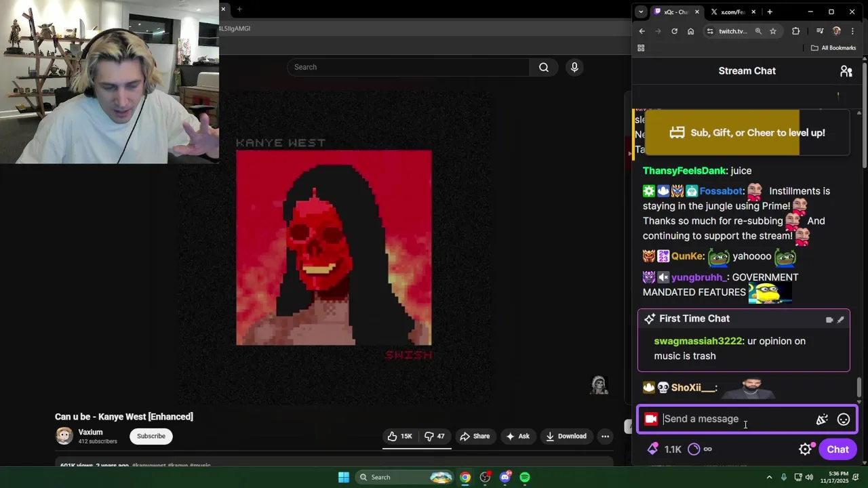Open Discord from the taskbar
The width and height of the screenshot is (868, 488).
(x=505, y=477)
